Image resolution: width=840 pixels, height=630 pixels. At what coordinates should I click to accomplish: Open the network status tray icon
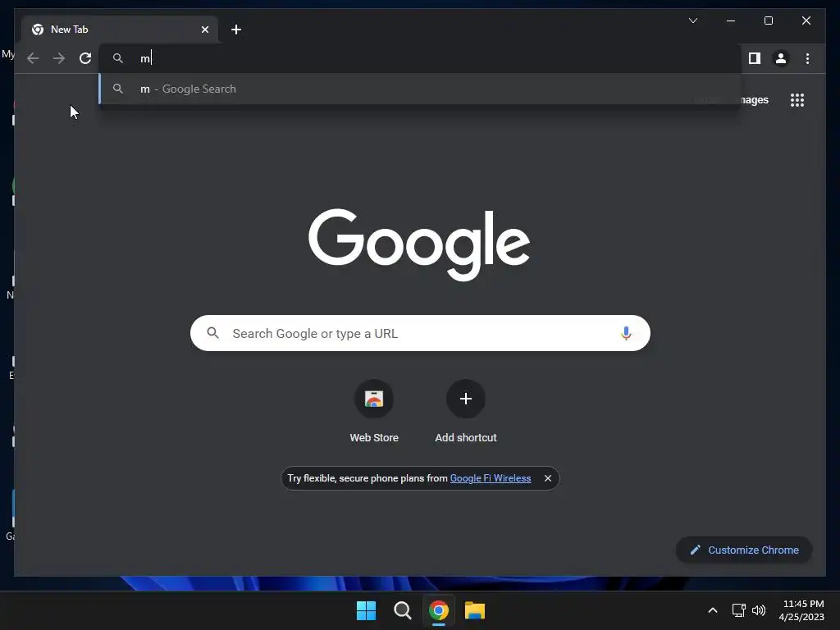[739, 610]
